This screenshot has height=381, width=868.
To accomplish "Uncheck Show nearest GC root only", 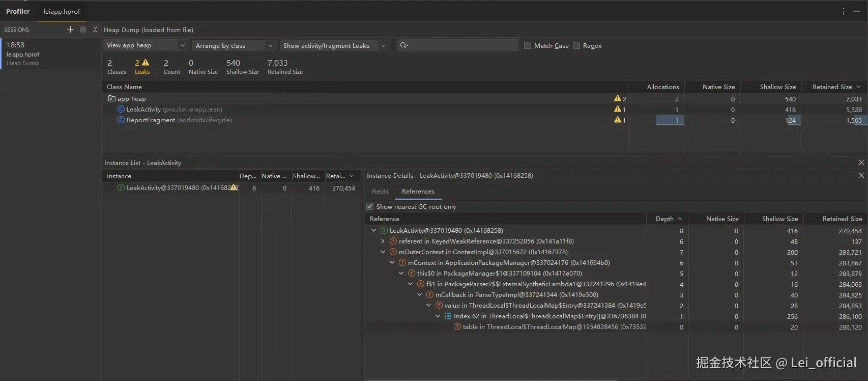I will (x=370, y=206).
